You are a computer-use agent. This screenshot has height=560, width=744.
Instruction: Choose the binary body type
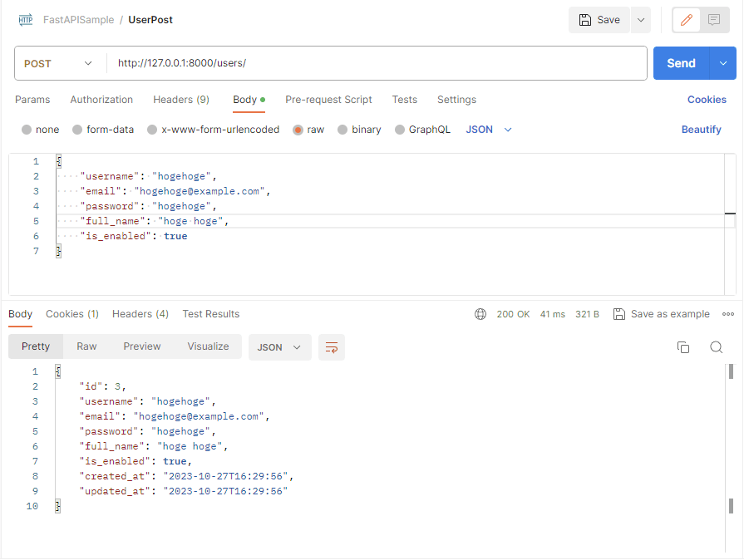[x=342, y=130]
